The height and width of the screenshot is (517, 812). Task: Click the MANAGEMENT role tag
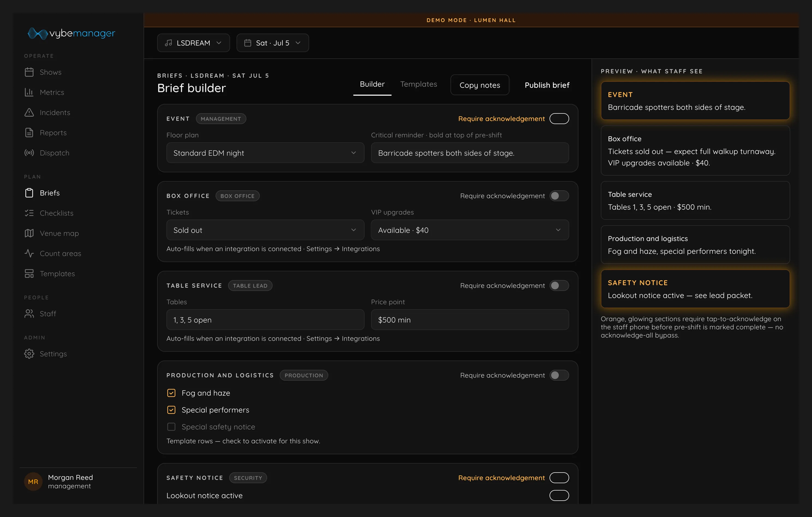[221, 119]
